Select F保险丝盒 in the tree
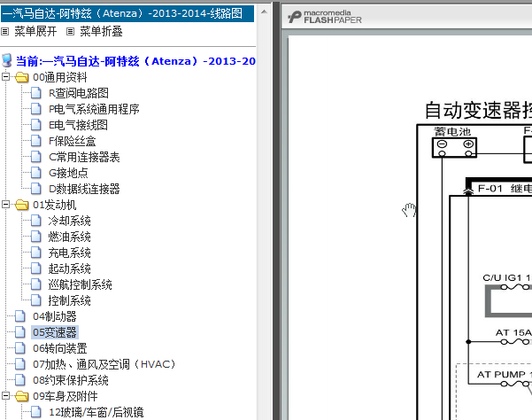Image resolution: width=532 pixels, height=420 pixels. [x=73, y=141]
